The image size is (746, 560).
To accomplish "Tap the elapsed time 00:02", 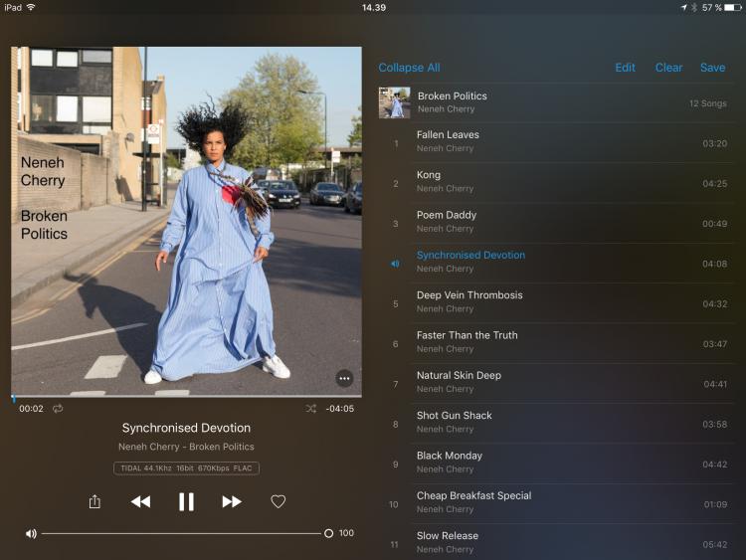I will pyautogui.click(x=32, y=408).
